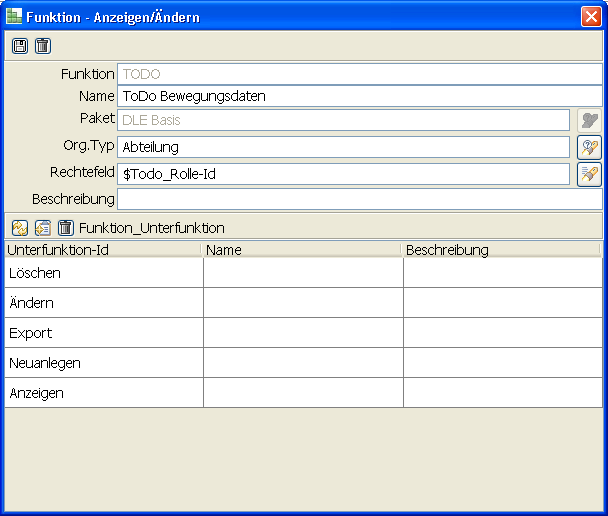Click the Rechtefeld field with $Todo_Rolle-Id
Image resolution: width=608 pixels, height=516 pixels.
point(345,174)
